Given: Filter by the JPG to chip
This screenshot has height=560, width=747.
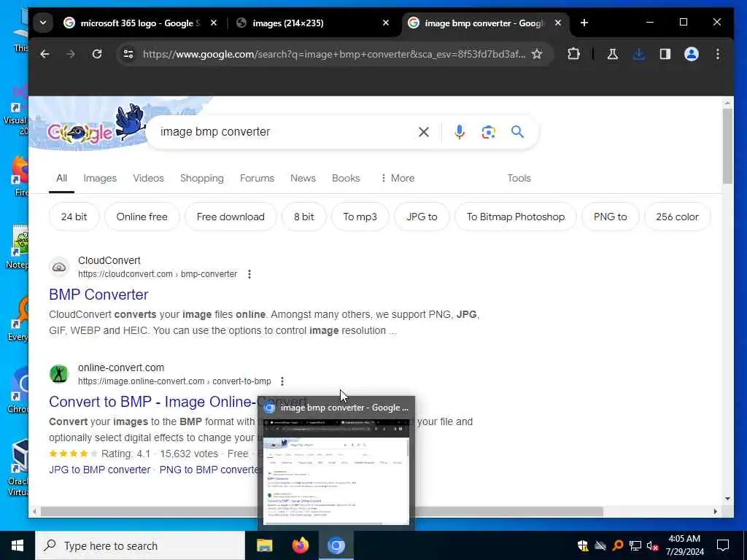Looking at the screenshot, I should click(x=422, y=217).
